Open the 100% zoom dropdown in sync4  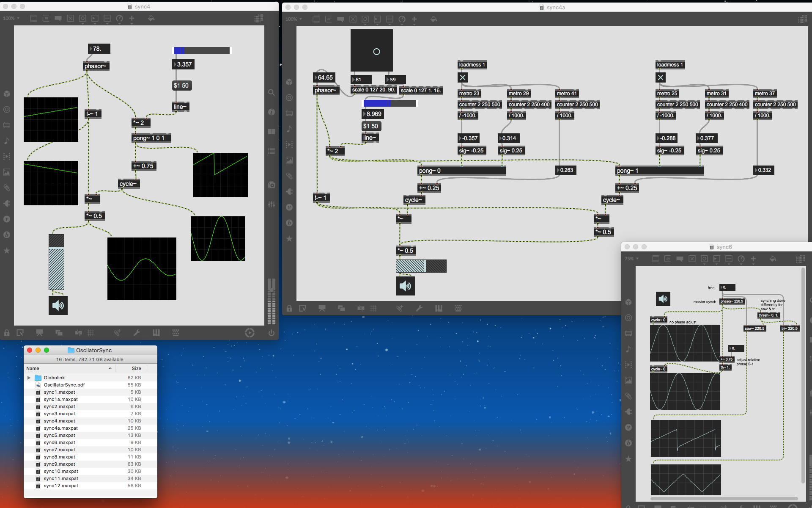11,18
